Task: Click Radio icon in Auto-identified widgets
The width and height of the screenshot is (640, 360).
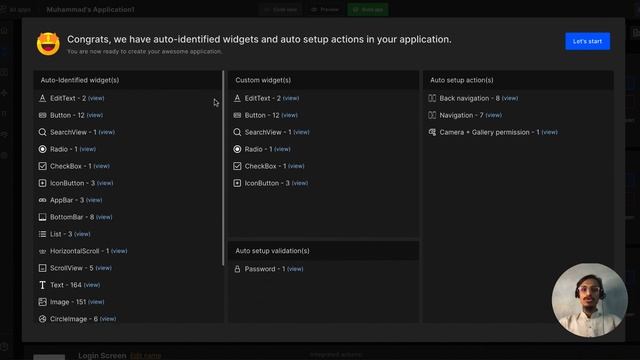Action: pos(42,149)
